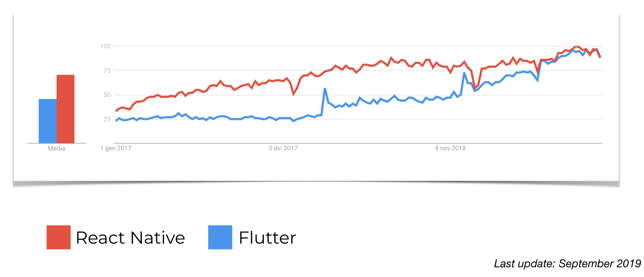Click the 25 y-axis value label
The height and width of the screenshot is (277, 644).
point(107,119)
